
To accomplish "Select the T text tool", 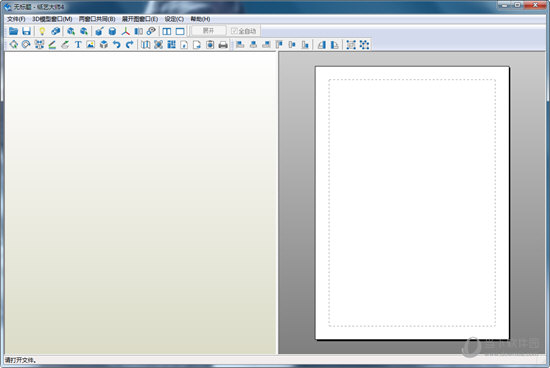I will [x=78, y=45].
